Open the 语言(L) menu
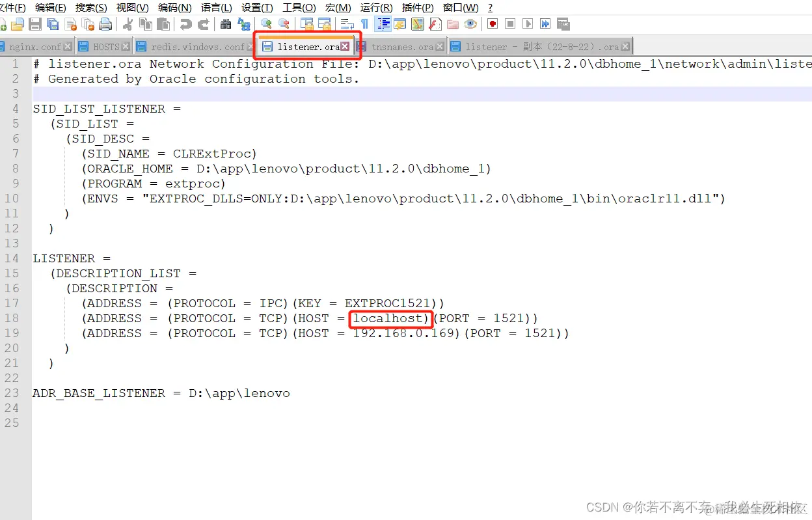812x520 pixels. 217,8
